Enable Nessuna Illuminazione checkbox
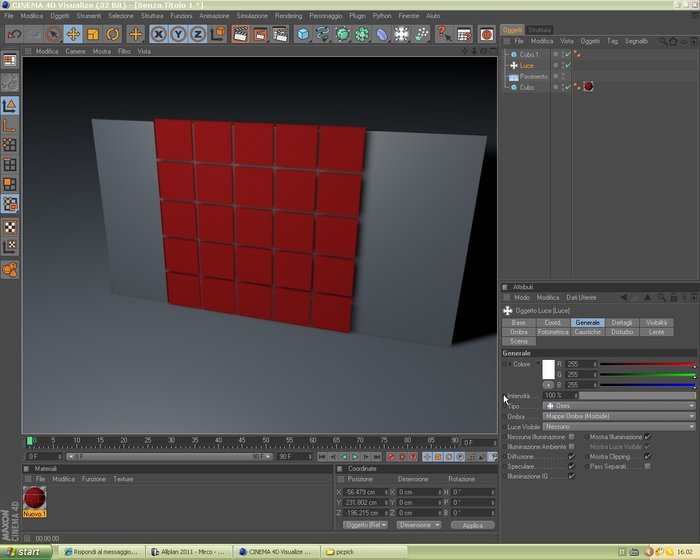This screenshot has width=700, height=560. pos(572,437)
